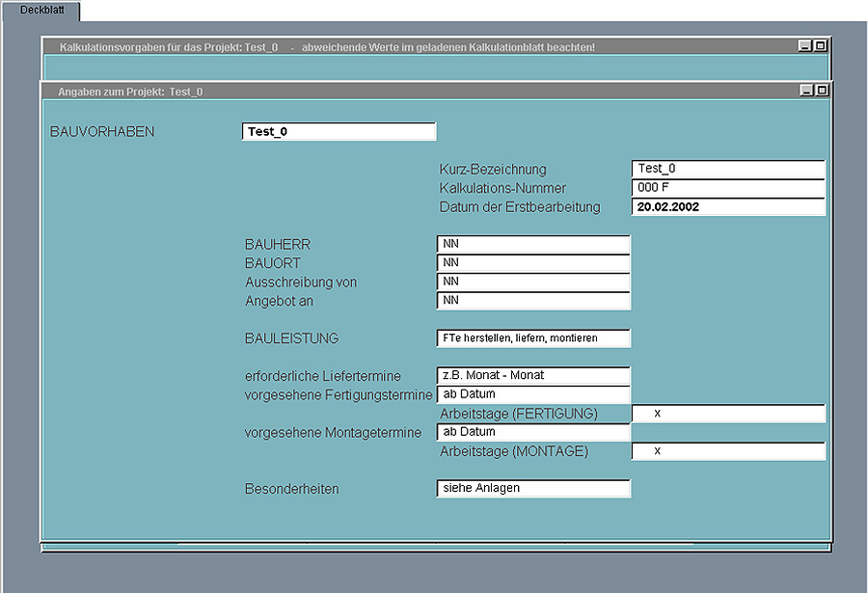This screenshot has width=868, height=593.
Task: Click the BAUVORHABEN input field
Action: (339, 132)
